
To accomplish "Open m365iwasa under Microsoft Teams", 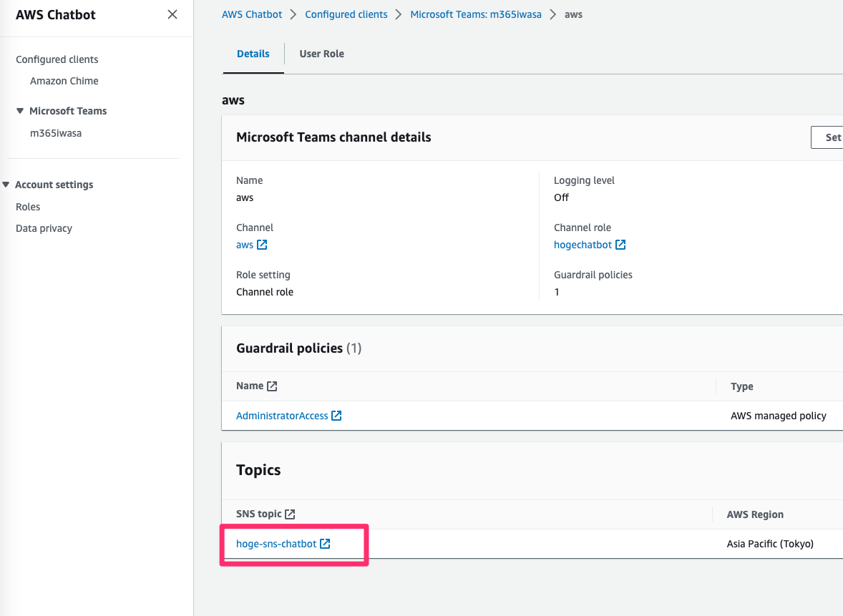I will pos(56,133).
